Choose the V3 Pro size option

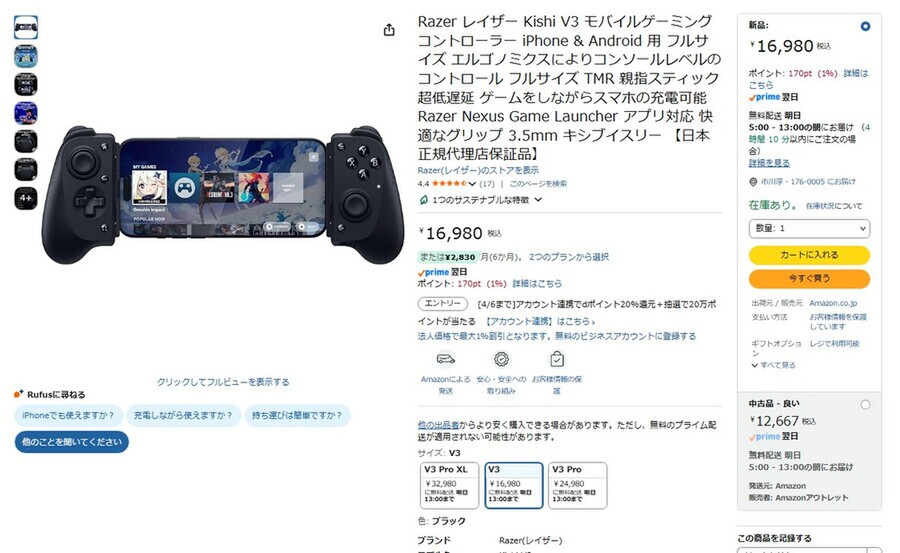(x=577, y=485)
